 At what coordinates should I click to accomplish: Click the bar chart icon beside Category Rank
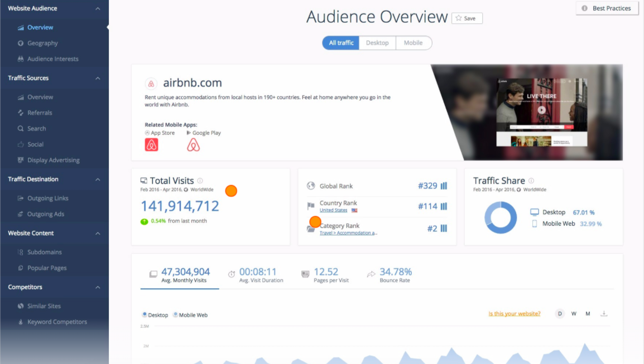[x=444, y=229]
